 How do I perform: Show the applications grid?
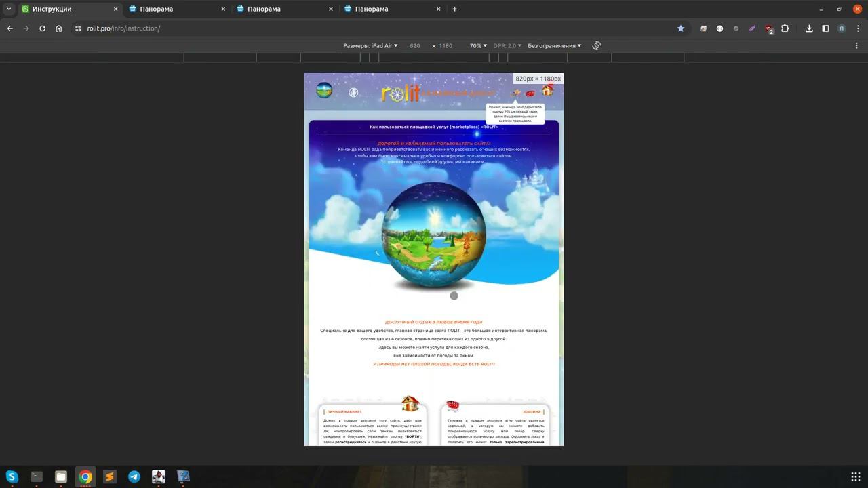856,476
